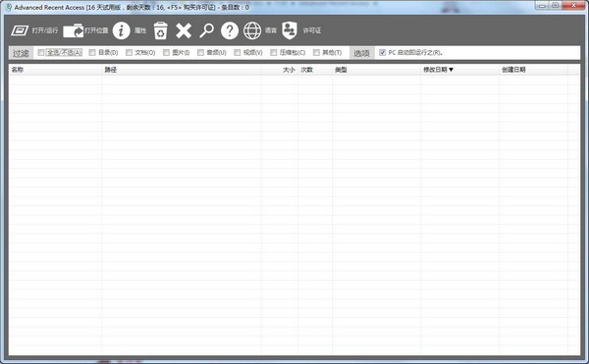Click the Type (类型) column header
The height and width of the screenshot is (364, 589).
tap(376, 70)
